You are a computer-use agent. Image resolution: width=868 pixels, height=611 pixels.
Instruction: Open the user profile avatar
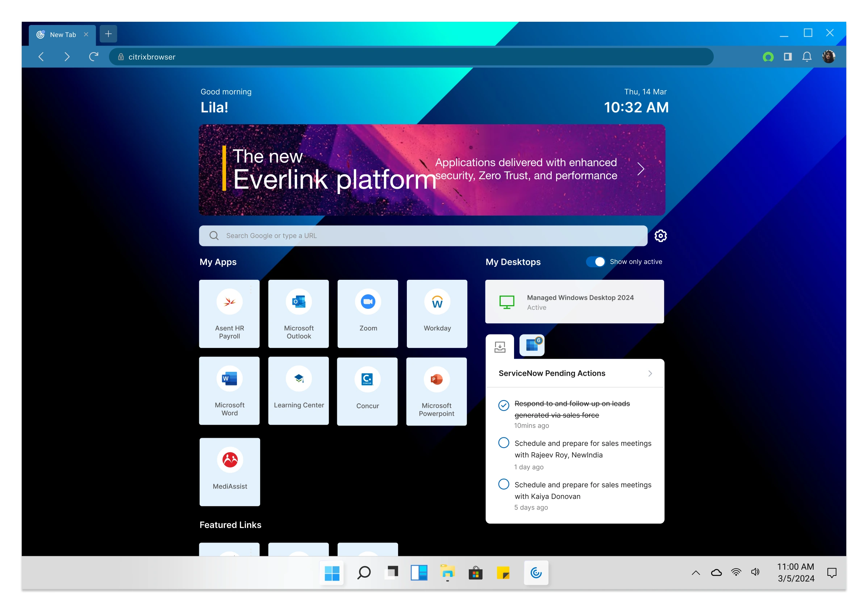829,57
